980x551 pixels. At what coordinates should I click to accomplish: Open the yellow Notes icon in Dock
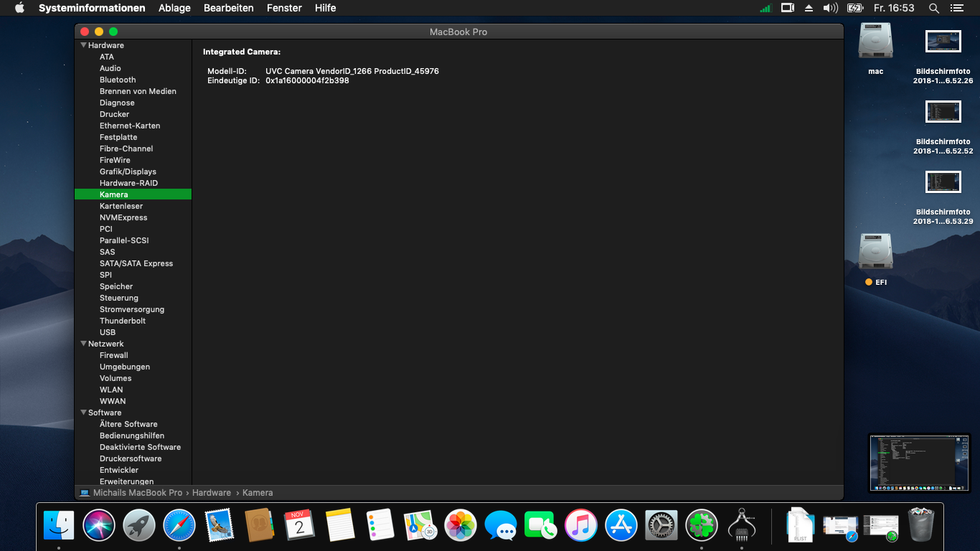pos(340,525)
